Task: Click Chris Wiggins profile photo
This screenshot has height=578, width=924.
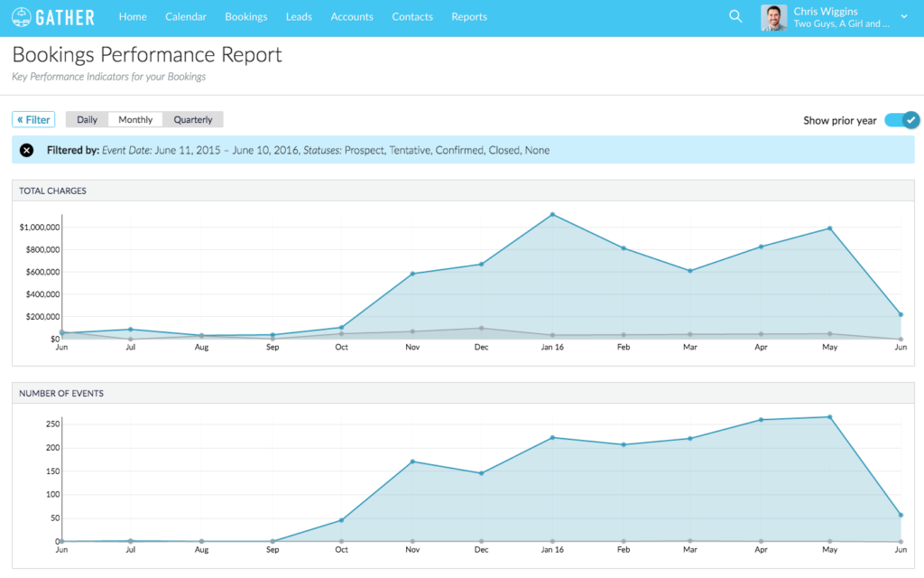Action: pos(773,17)
